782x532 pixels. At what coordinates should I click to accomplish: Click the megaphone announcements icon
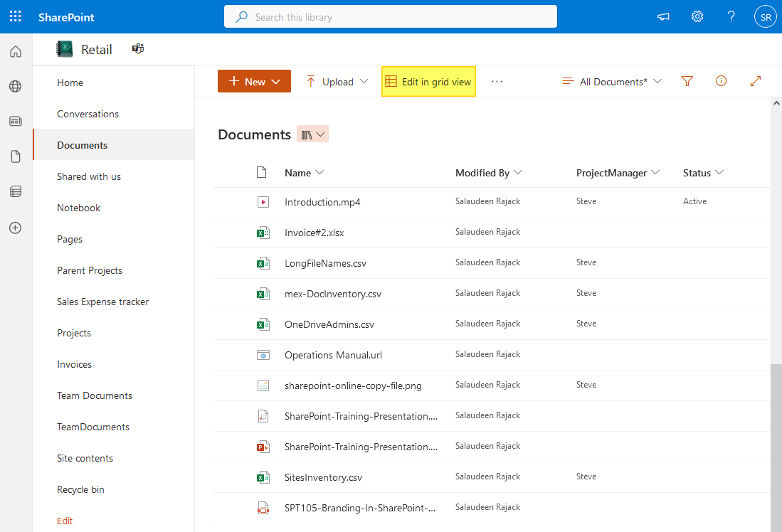[663, 16]
